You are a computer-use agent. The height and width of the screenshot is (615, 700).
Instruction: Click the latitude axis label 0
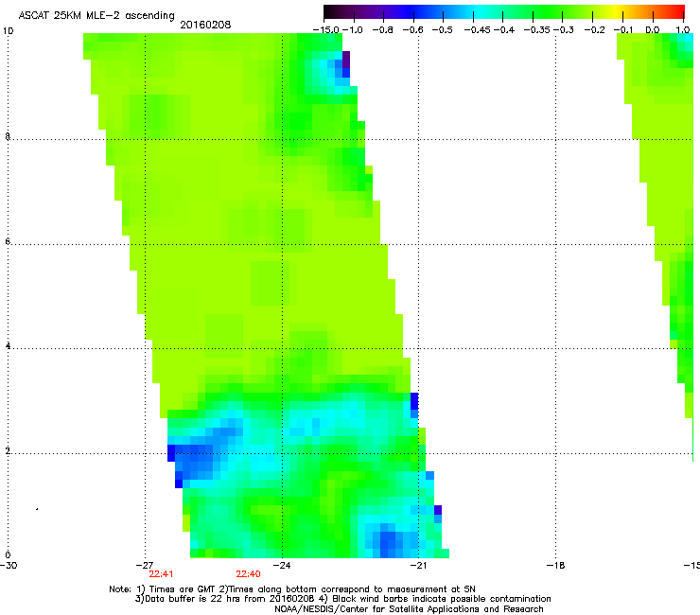pyautogui.click(x=8, y=555)
